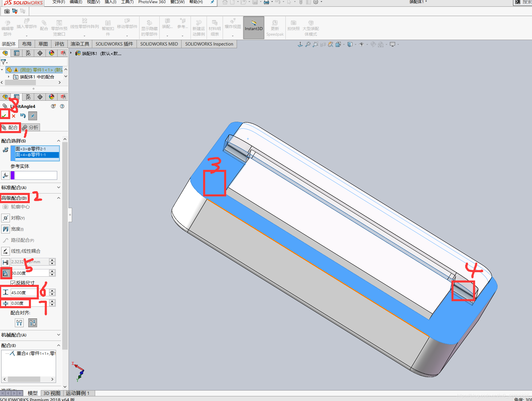Click the help question mark icon

[x=62, y=106]
